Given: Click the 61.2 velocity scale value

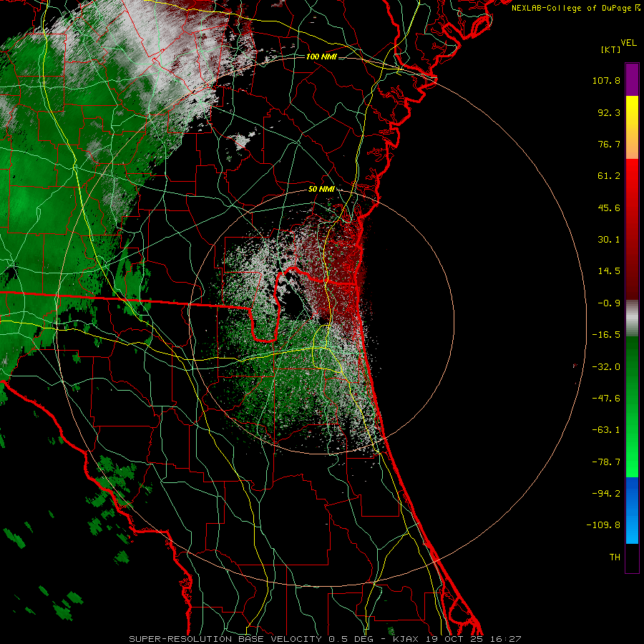Looking at the screenshot, I should tap(609, 176).
